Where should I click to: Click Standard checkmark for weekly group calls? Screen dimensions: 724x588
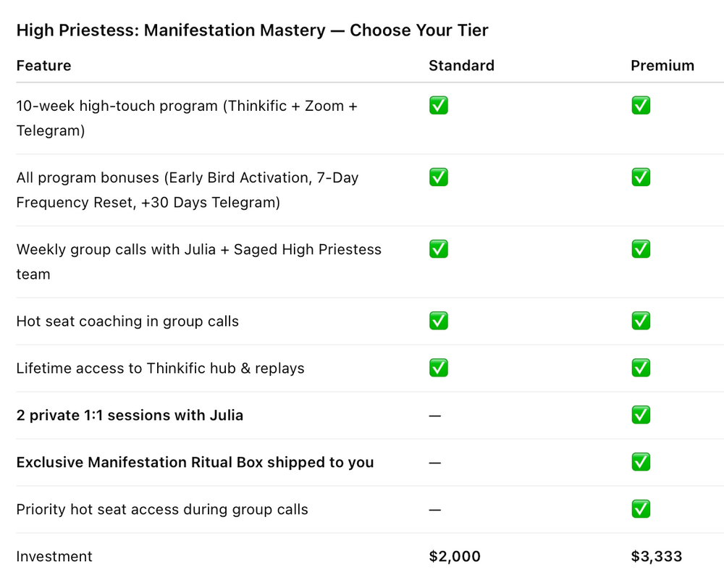click(x=438, y=249)
